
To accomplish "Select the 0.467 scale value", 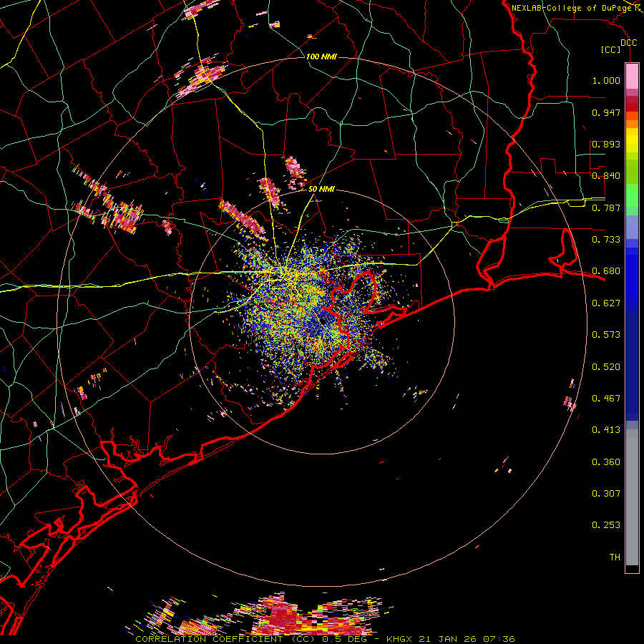I will pyautogui.click(x=606, y=399).
